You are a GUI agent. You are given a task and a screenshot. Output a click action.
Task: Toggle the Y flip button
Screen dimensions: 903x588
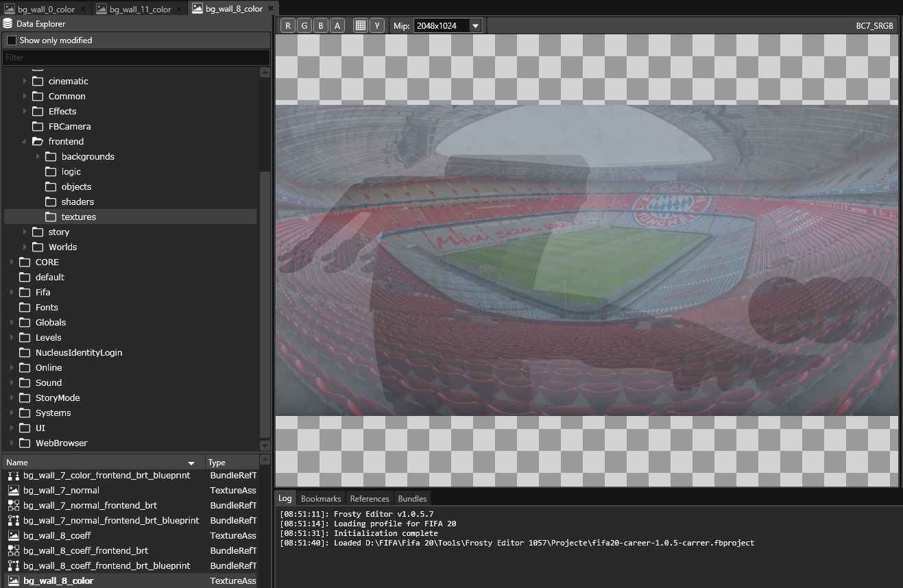376,25
